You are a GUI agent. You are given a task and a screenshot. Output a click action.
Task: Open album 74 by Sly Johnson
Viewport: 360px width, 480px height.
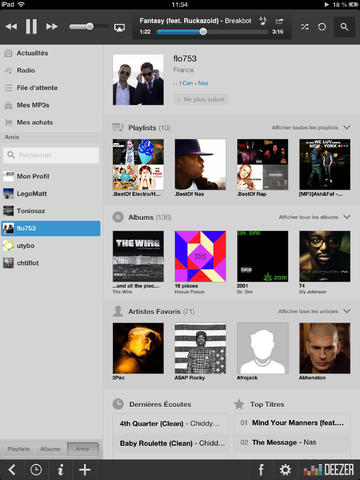click(x=325, y=256)
